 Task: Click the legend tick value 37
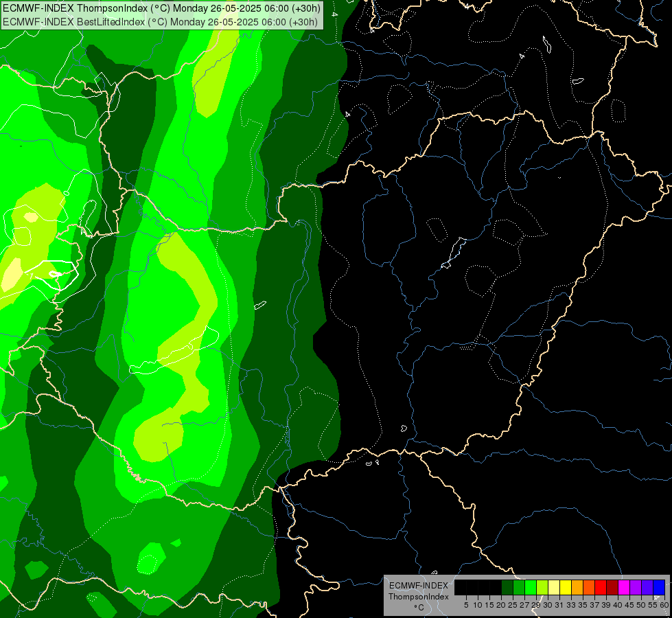point(594,605)
